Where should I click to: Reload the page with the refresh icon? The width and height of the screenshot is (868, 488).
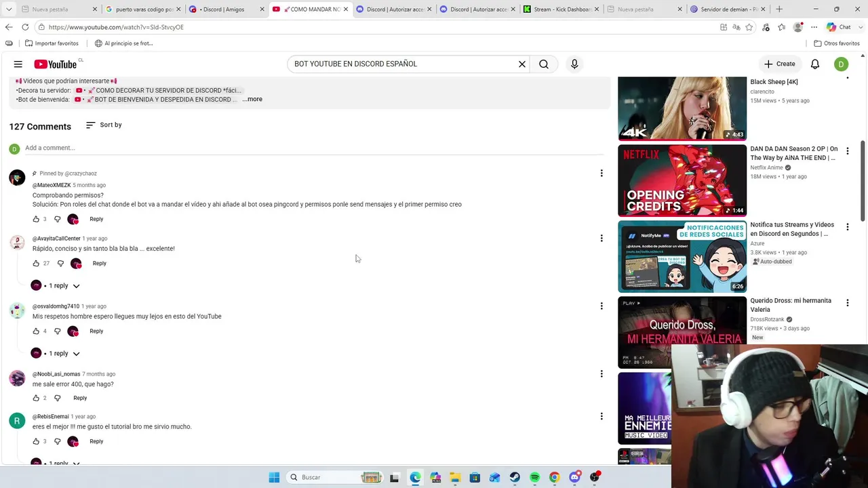25,27
